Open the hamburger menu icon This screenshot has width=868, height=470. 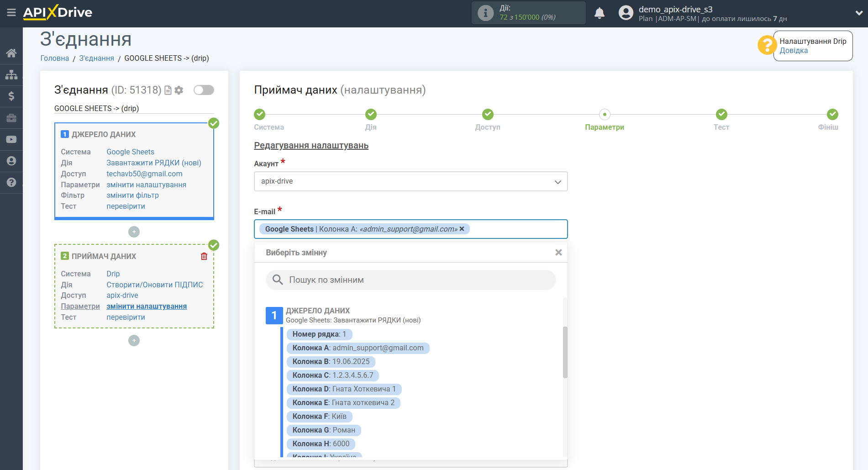(x=11, y=13)
